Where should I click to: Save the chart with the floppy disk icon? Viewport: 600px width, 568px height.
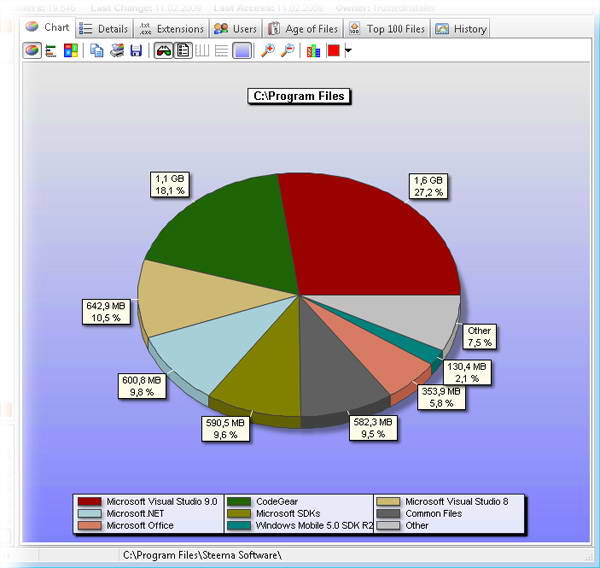[136, 51]
